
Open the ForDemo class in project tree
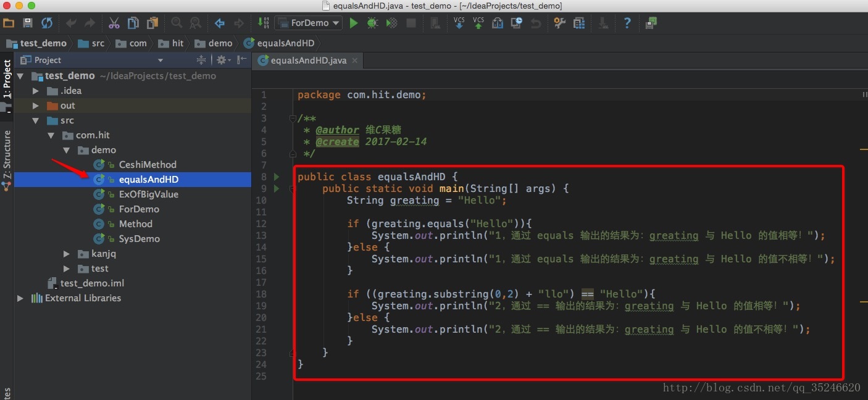pyautogui.click(x=139, y=209)
